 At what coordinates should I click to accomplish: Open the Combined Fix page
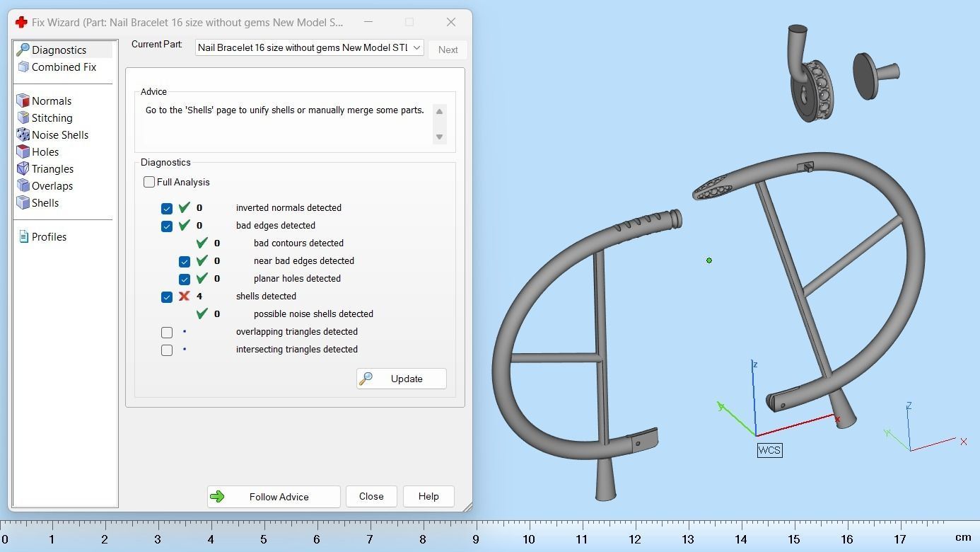tap(64, 67)
